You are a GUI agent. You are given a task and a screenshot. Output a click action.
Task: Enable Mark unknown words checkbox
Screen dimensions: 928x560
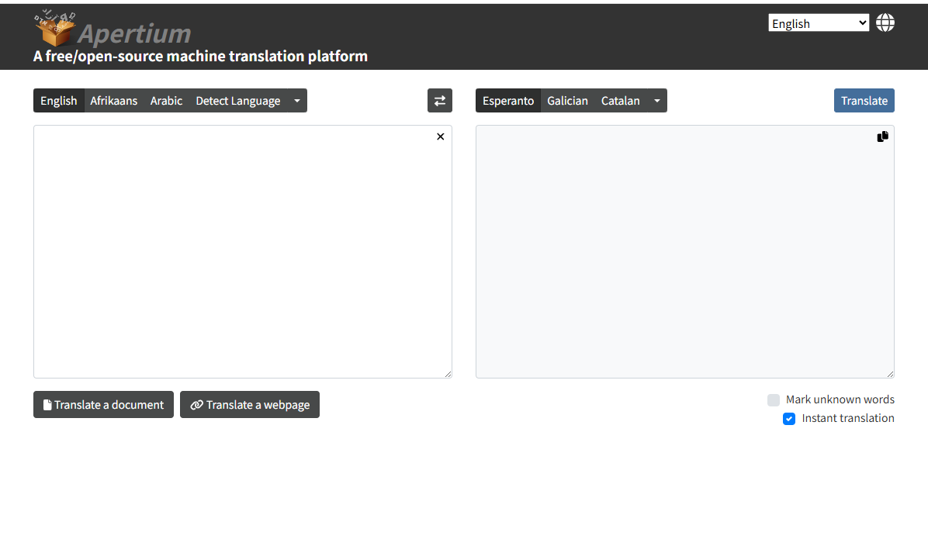click(774, 399)
